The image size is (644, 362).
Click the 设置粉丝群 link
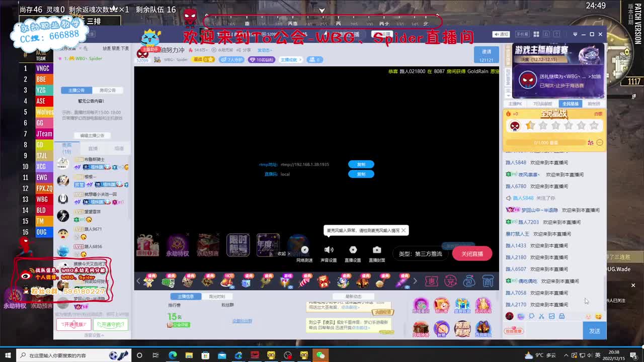[x=242, y=321]
